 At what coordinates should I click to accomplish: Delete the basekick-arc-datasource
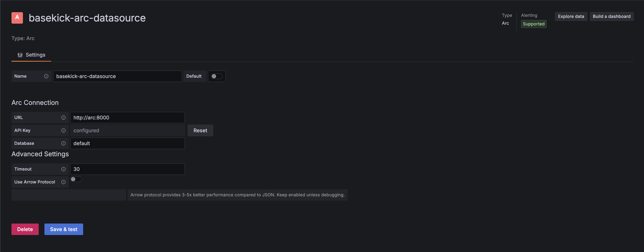[25, 229]
